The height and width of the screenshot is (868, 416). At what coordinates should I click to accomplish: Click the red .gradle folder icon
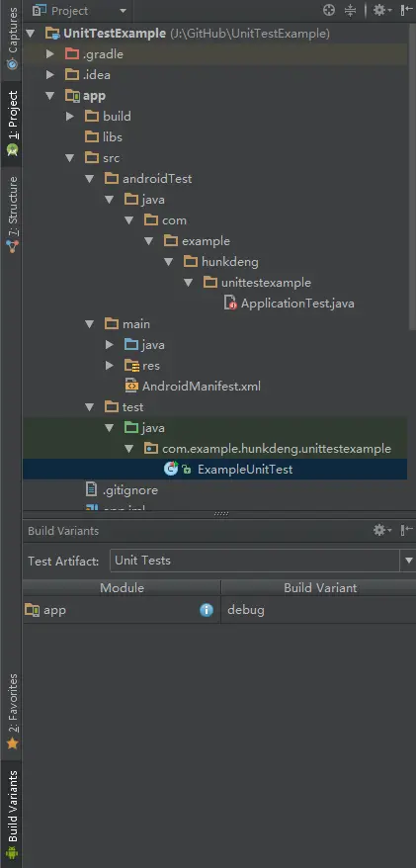pyautogui.click(x=72, y=53)
